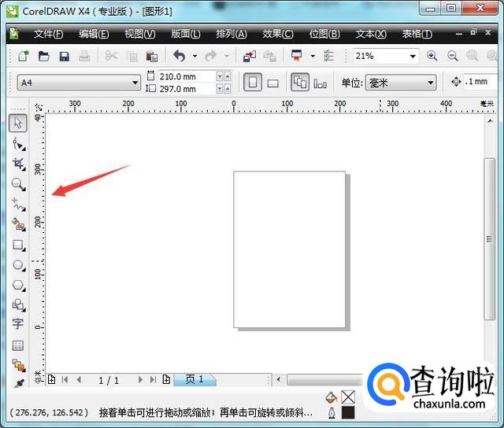Image resolution: width=504 pixels, height=428 pixels.
Task: Select the Rectangle tool
Action: 18,245
